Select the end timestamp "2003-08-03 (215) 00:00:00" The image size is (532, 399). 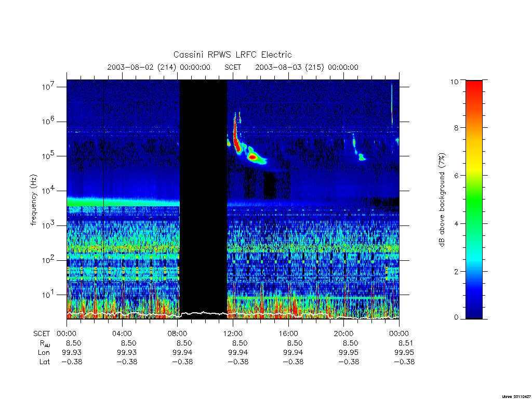point(307,67)
